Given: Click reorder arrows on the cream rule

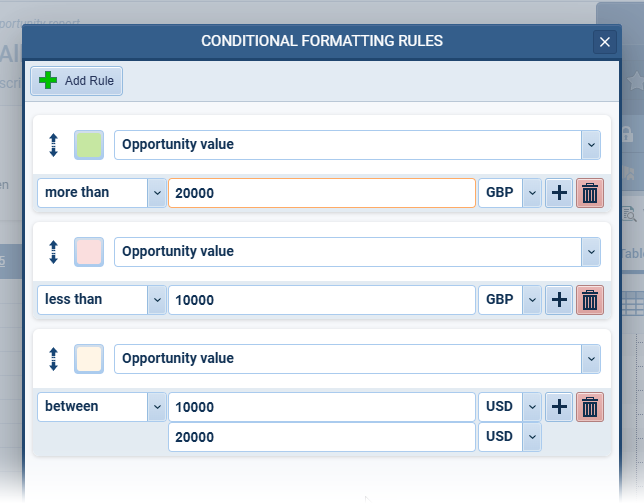Looking at the screenshot, I should pos(54,359).
